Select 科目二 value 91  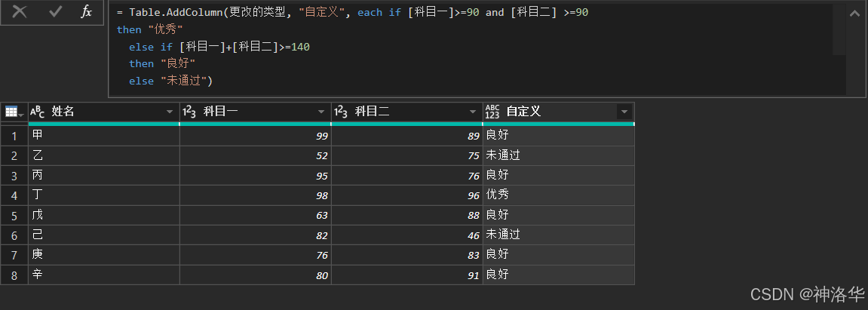[407, 275]
